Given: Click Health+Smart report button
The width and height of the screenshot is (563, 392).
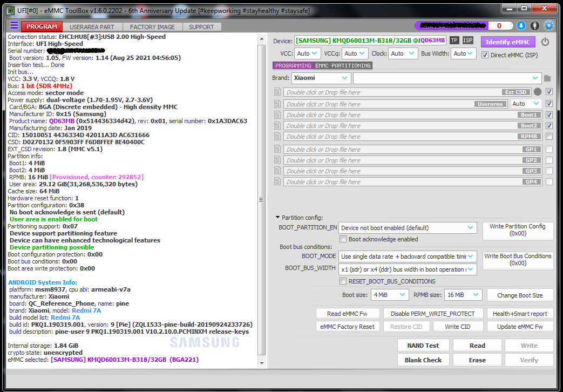Looking at the screenshot, I should pyautogui.click(x=520, y=314).
